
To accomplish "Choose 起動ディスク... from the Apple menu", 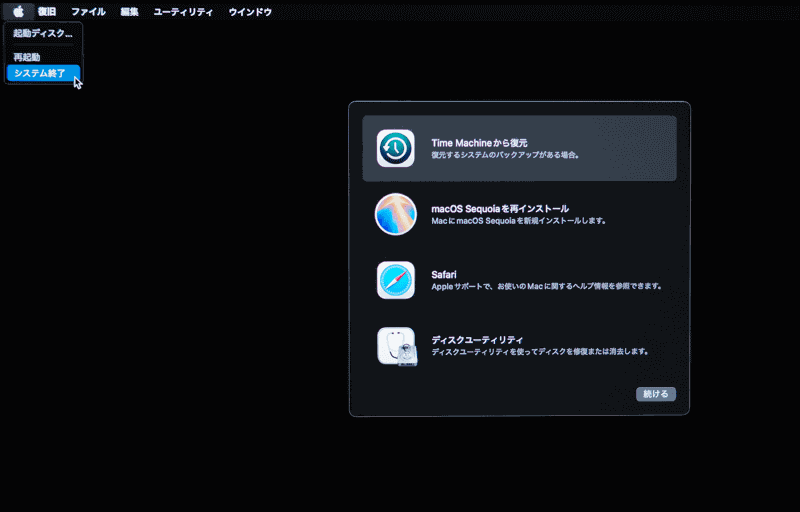I will (43, 34).
